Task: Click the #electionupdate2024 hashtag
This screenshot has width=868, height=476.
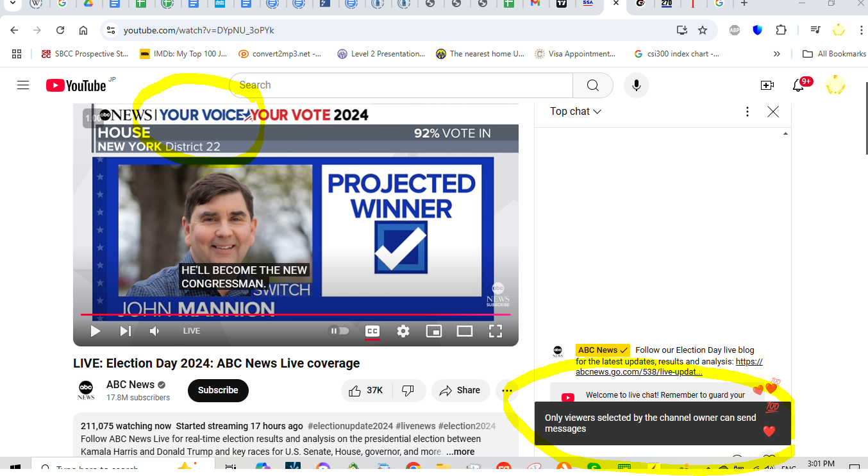Action: pos(350,426)
